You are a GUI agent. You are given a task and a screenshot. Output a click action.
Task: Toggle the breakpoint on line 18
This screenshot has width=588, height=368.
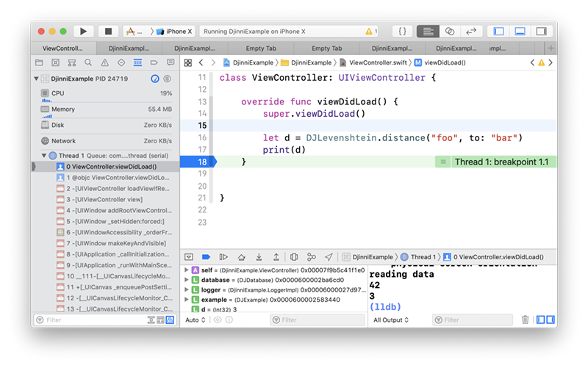pyautogui.click(x=200, y=162)
